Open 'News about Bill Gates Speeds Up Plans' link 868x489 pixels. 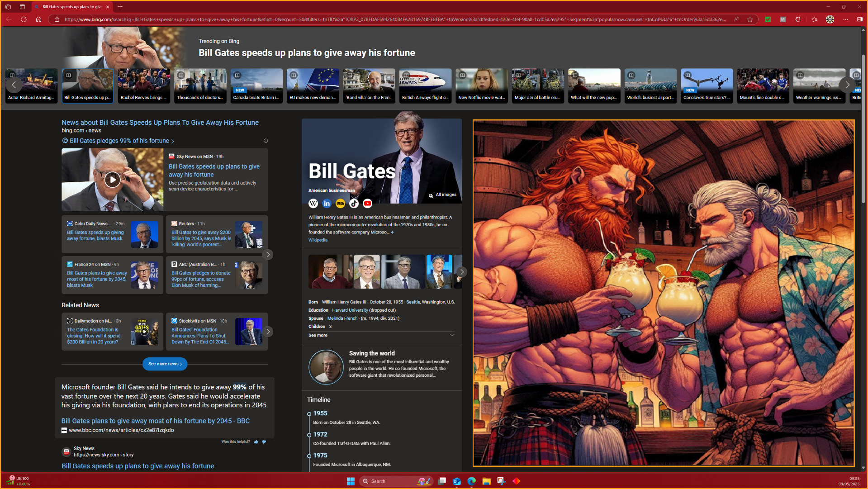pyautogui.click(x=160, y=123)
